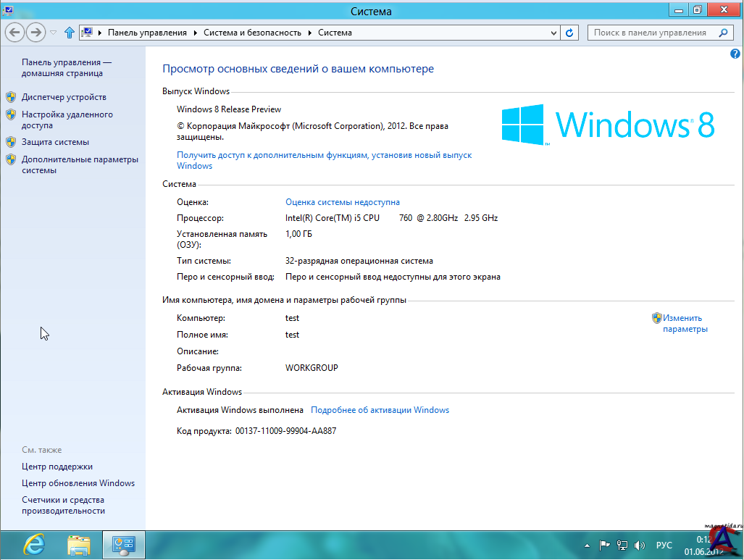Open the recent locations dropdown arrow
This screenshot has width=744, height=560.
pyautogui.click(x=53, y=33)
